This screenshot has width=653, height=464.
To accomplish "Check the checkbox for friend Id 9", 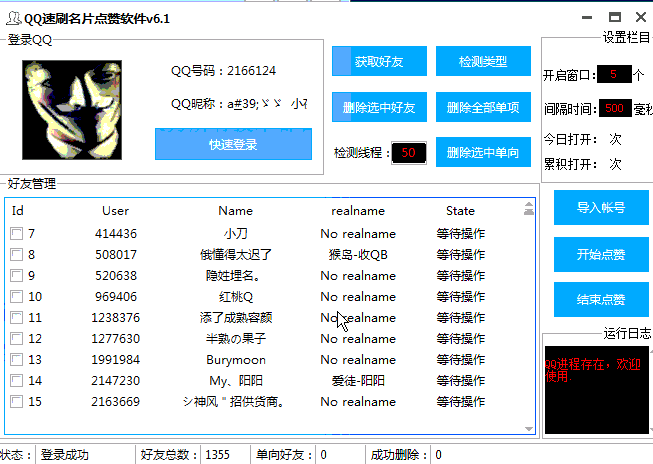I will click(x=17, y=275).
